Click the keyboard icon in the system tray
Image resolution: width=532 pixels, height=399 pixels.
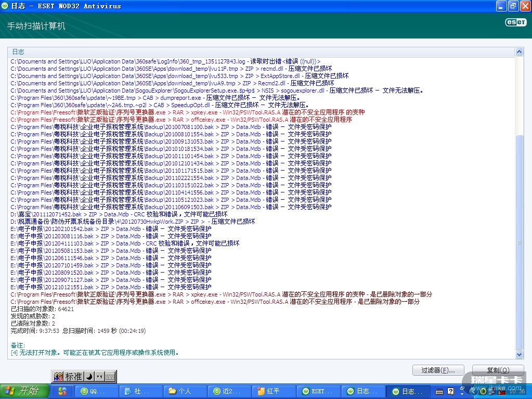(439, 392)
